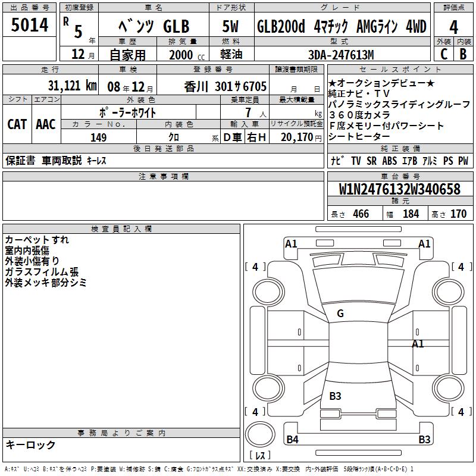The height and width of the screenshot is (476, 476).
Task: Click the bottom-right B3 bumper mark
Action: pos(424,439)
